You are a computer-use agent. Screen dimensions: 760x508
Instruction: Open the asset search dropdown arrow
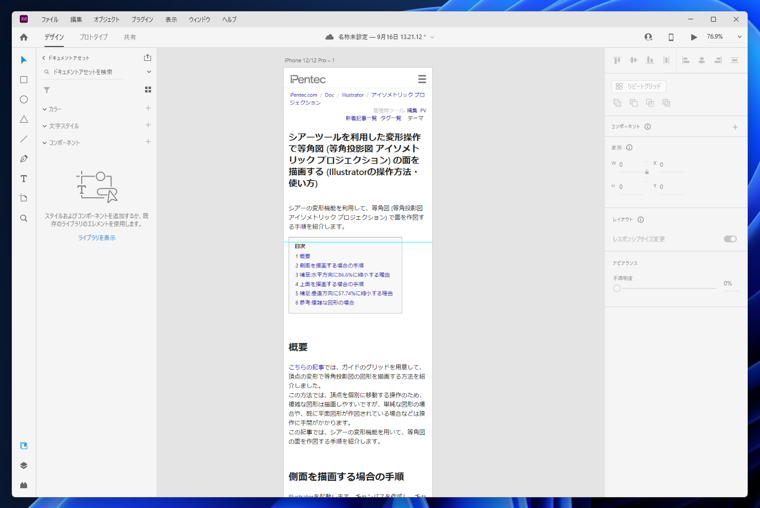coord(149,72)
